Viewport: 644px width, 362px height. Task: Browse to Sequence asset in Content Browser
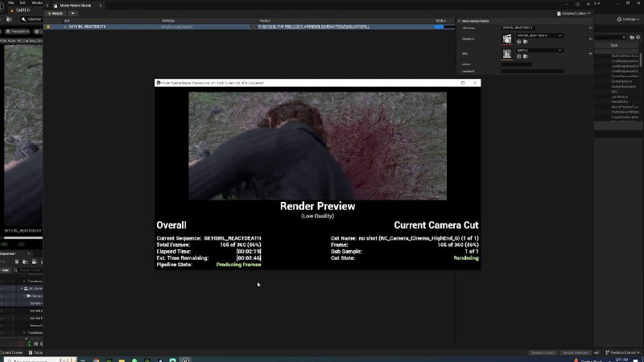click(x=526, y=42)
